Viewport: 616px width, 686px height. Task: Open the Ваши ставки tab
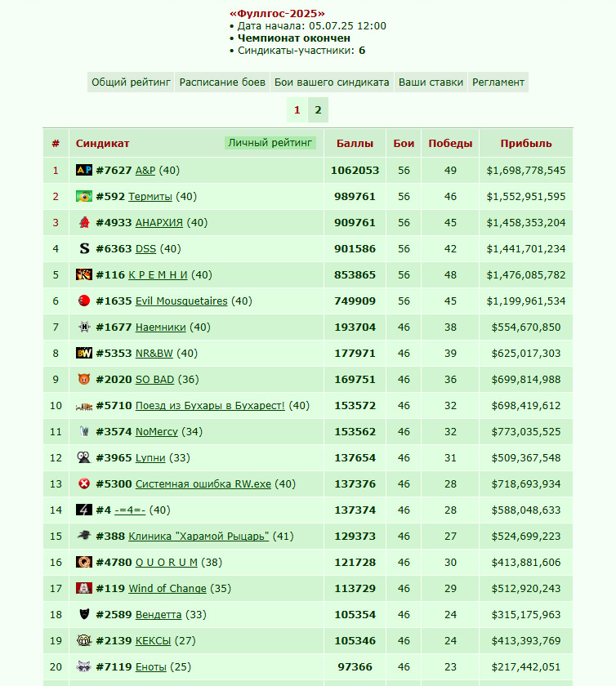point(431,82)
